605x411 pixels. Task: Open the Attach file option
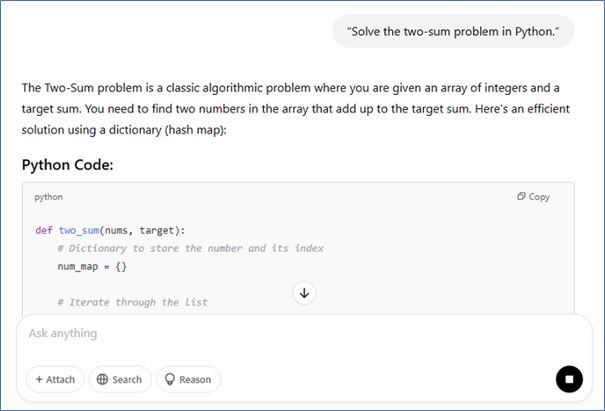55,380
